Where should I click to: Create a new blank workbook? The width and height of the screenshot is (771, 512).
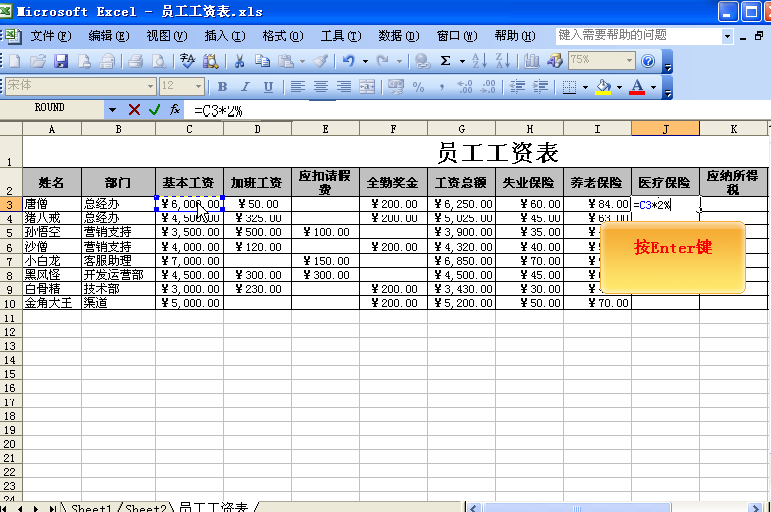15,61
